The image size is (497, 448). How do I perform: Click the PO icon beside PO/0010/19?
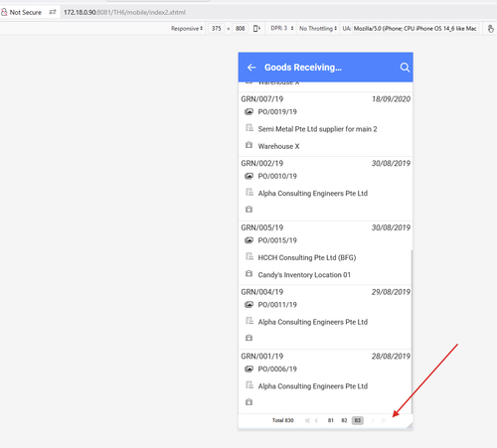click(248, 176)
